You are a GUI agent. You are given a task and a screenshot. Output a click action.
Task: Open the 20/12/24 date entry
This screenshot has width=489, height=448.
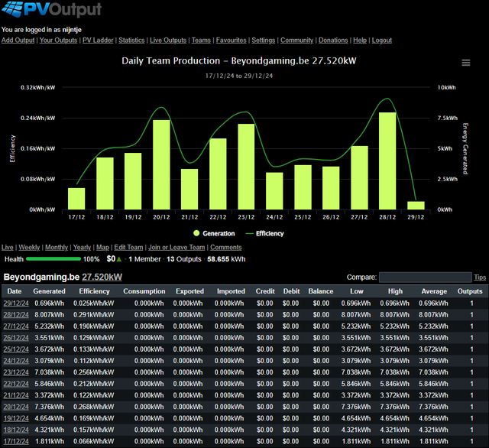pos(16,407)
